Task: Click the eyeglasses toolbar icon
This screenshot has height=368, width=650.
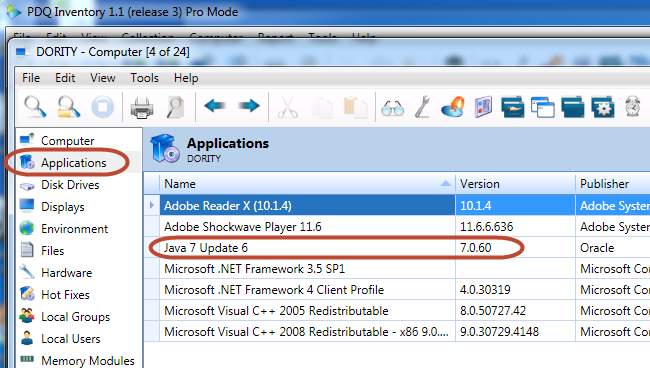Action: [393, 108]
